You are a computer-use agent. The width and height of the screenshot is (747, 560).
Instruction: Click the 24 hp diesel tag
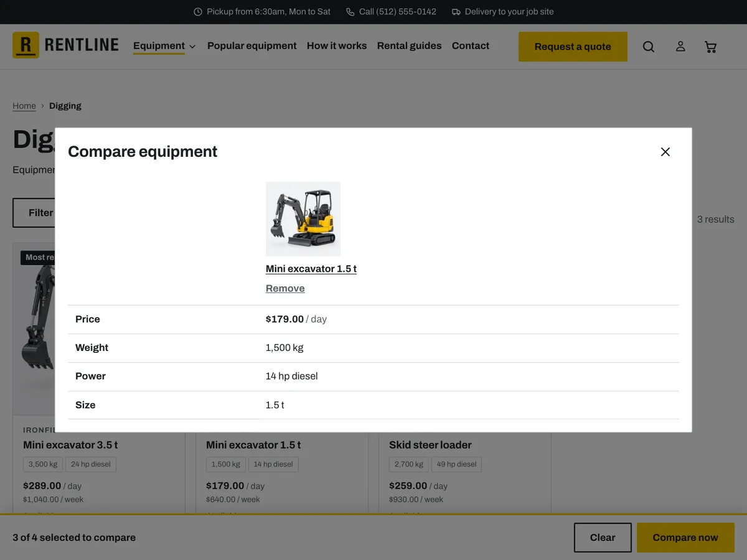(x=91, y=464)
